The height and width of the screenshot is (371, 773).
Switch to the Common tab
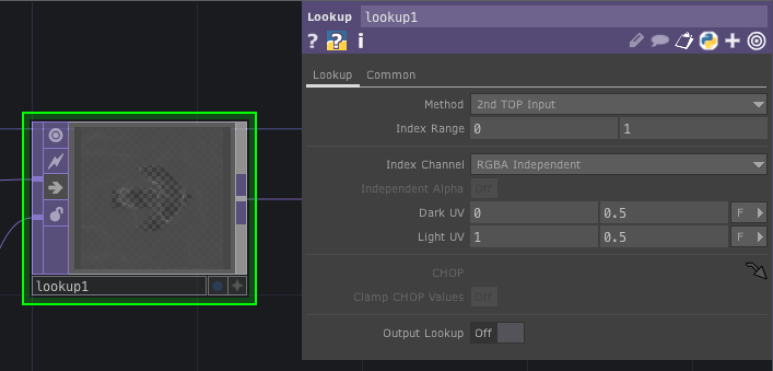pos(391,75)
